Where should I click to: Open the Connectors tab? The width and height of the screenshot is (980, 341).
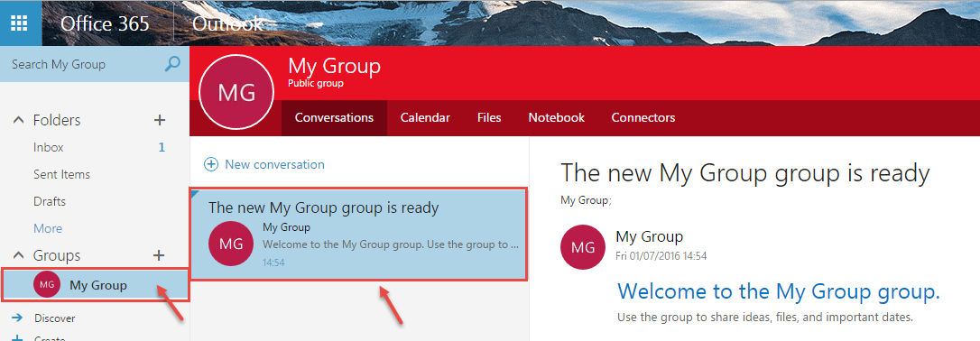tap(643, 117)
